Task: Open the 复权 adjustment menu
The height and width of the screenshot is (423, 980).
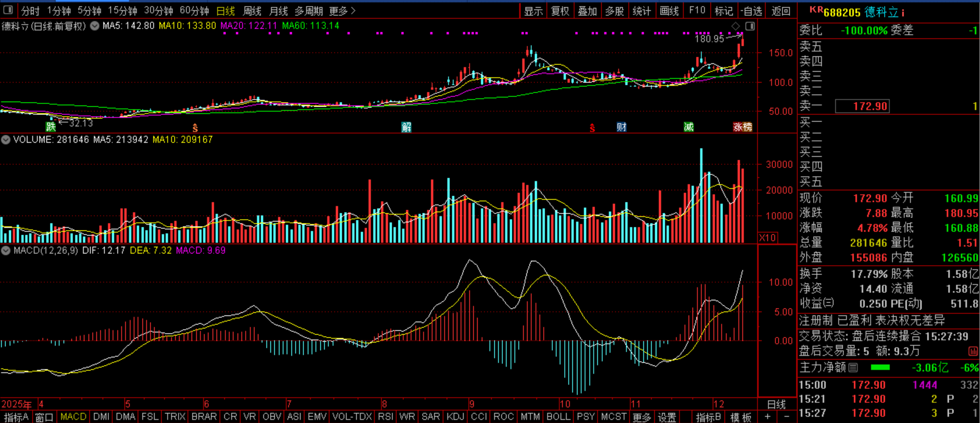Action: coord(560,11)
